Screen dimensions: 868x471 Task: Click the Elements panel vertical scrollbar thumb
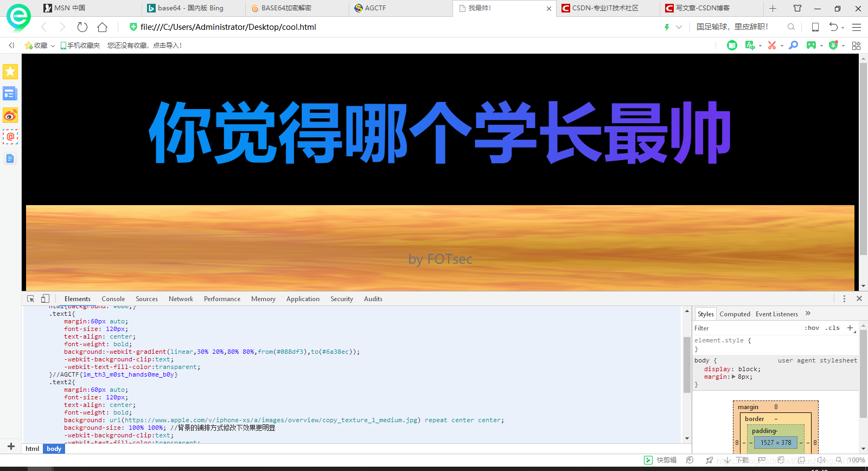(x=687, y=364)
